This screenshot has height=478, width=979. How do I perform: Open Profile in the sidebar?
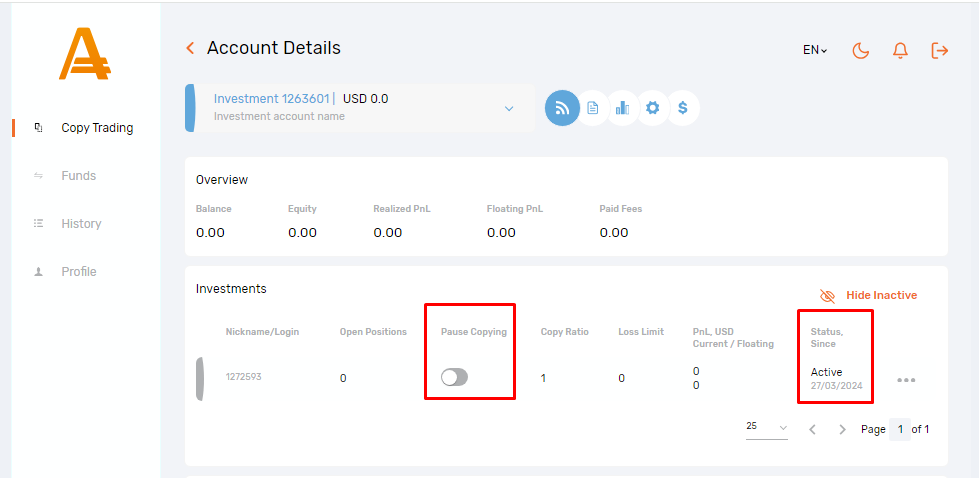[x=78, y=272]
